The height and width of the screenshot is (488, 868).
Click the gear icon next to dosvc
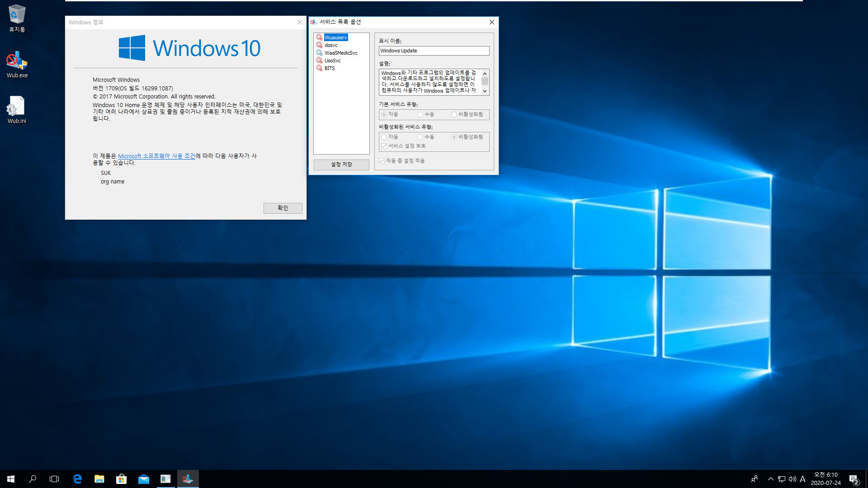tap(319, 45)
